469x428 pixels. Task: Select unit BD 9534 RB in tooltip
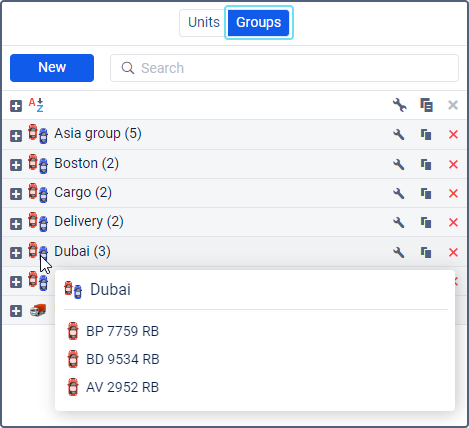[123, 359]
